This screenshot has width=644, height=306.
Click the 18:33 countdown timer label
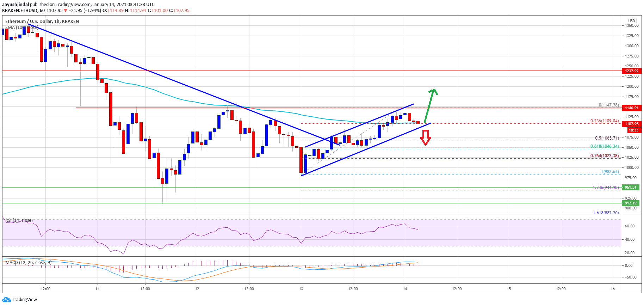[634, 130]
